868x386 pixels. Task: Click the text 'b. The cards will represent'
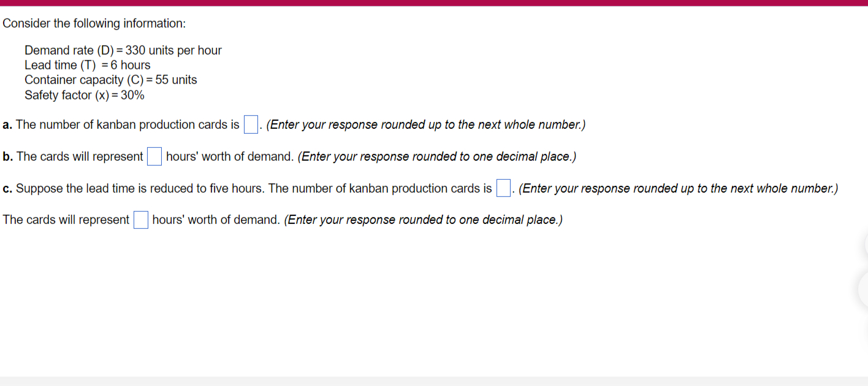pos(73,156)
